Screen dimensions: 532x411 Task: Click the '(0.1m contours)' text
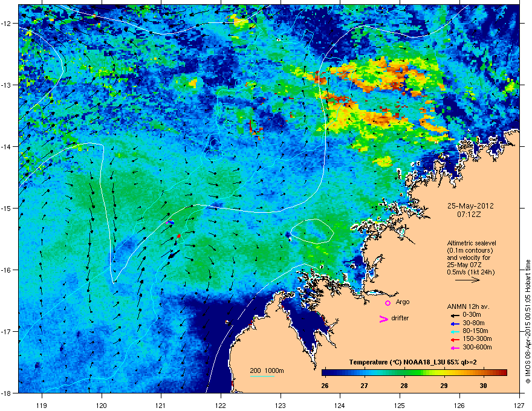click(470, 251)
